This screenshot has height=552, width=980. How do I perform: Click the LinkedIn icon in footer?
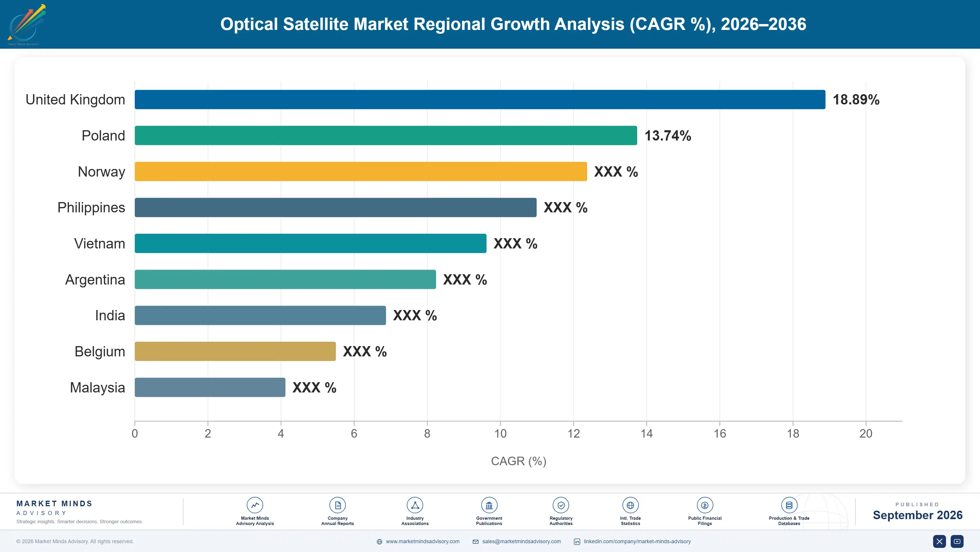point(577,542)
